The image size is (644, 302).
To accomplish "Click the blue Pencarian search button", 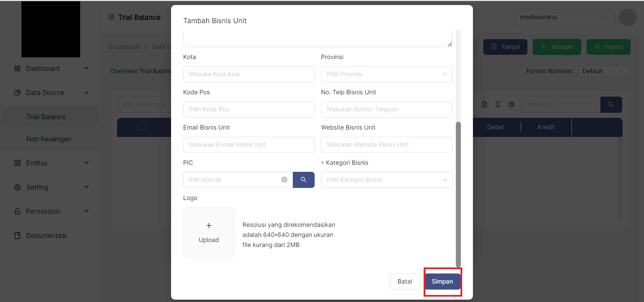I will [x=611, y=104].
